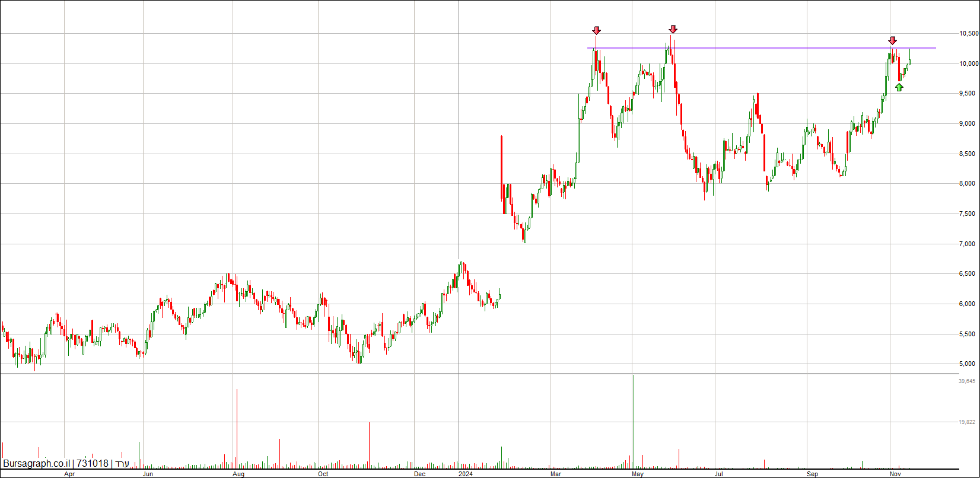The height and width of the screenshot is (478, 980).
Task: Click the tallest green volume bar in the volume panel
Action: pyautogui.click(x=634, y=421)
